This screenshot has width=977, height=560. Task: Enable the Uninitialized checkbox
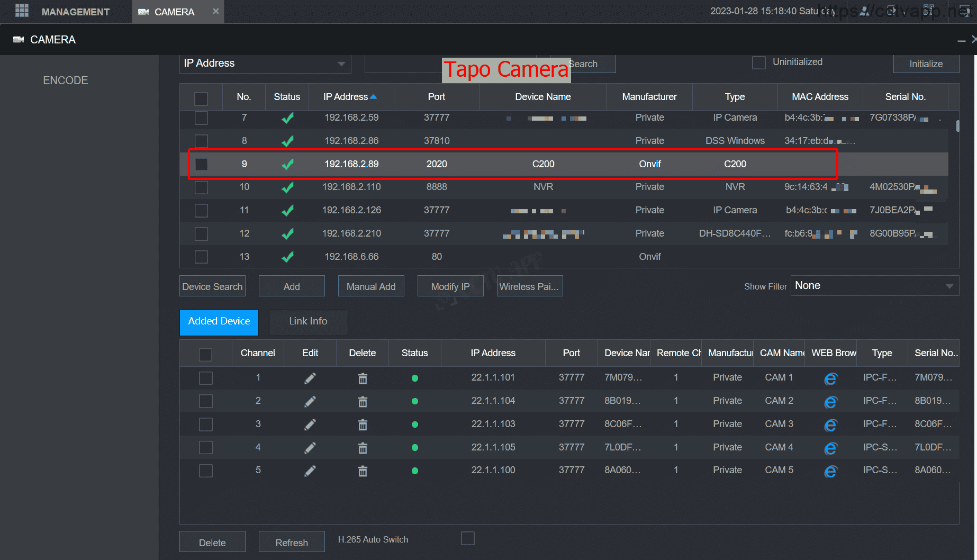point(758,62)
